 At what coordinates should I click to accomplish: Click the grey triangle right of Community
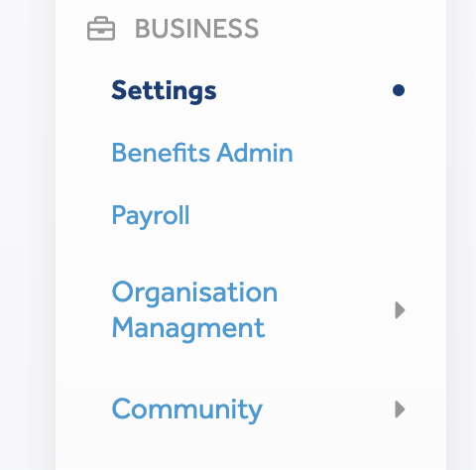[x=400, y=410]
